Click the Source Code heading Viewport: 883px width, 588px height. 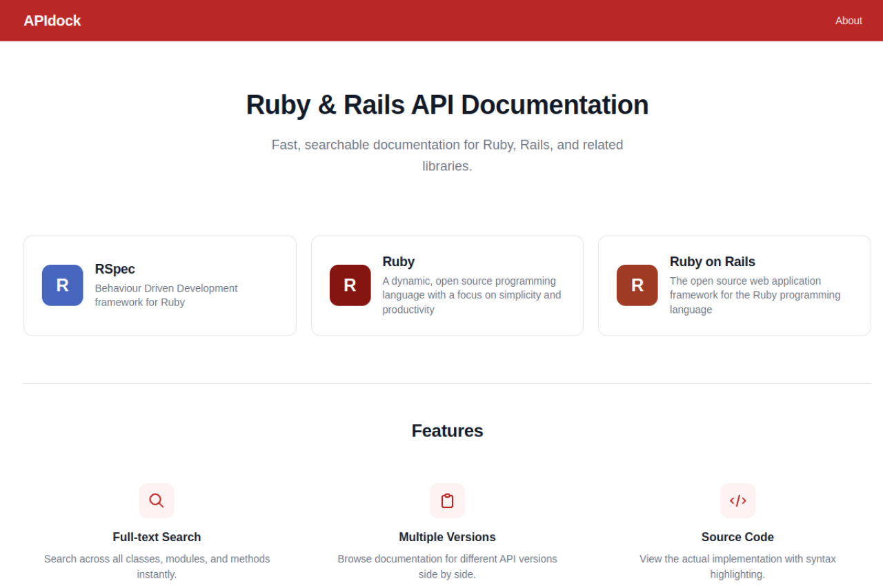pos(737,537)
